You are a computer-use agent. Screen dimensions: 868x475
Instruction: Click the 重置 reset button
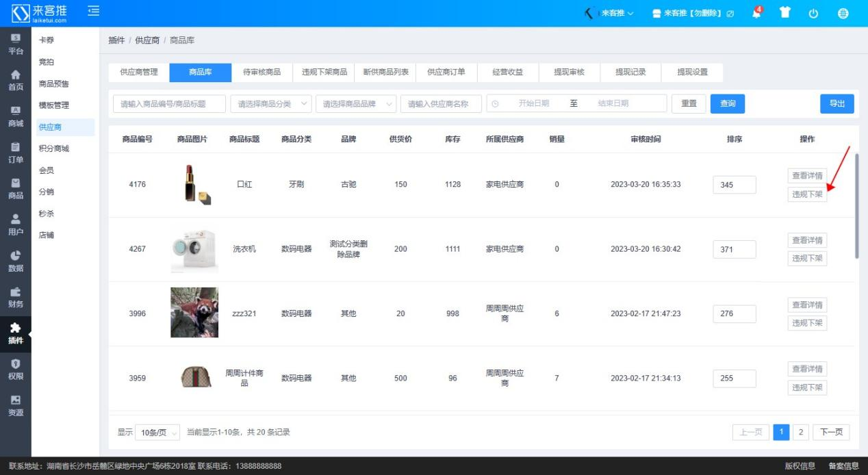[x=689, y=104]
